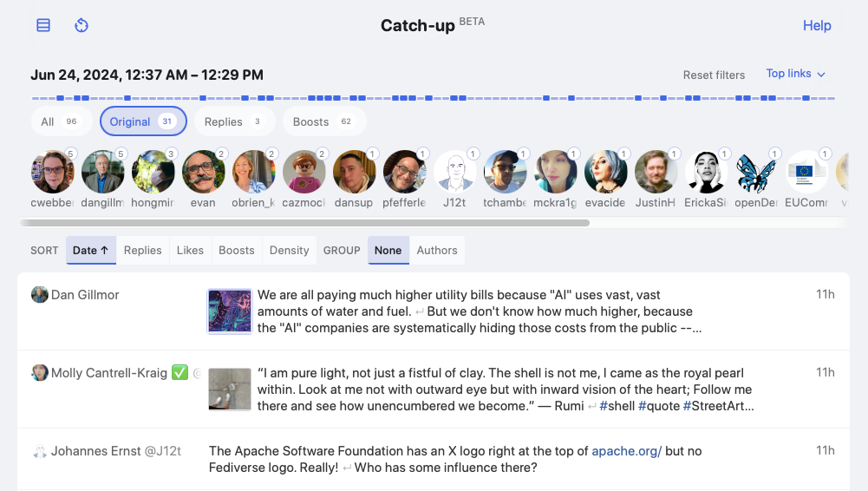Open the sidebar panel icon

coord(43,25)
